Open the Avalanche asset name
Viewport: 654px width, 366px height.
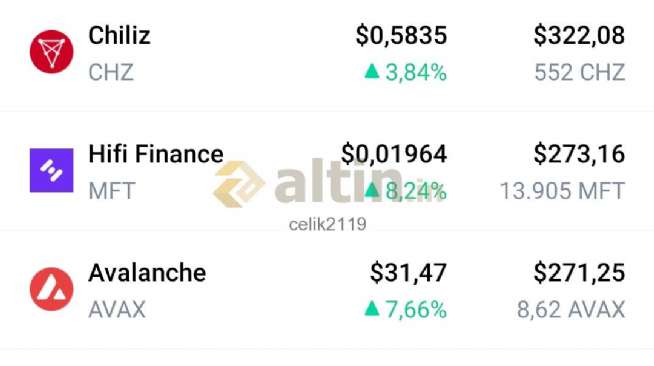click(147, 273)
